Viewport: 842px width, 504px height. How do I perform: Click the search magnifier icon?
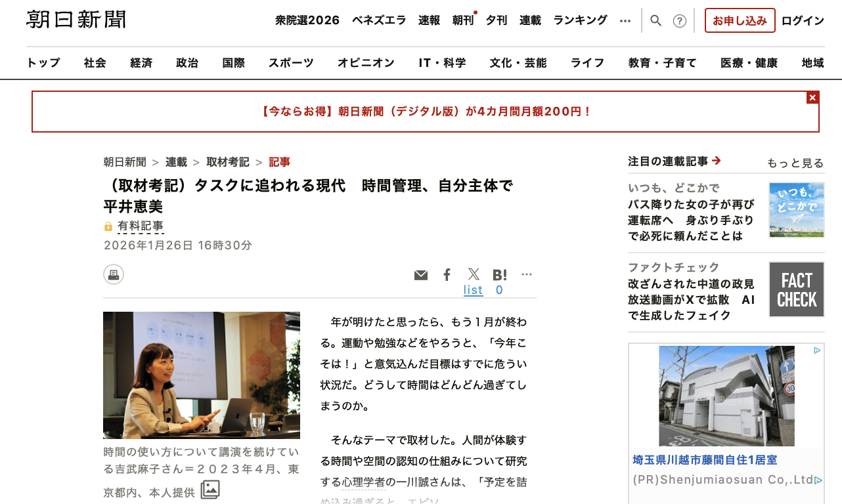pyautogui.click(x=655, y=20)
